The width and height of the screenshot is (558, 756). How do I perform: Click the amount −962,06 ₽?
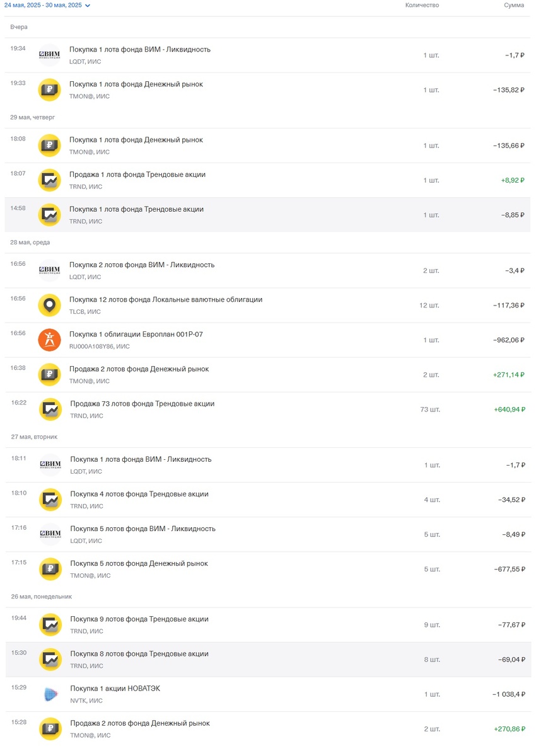pos(509,340)
